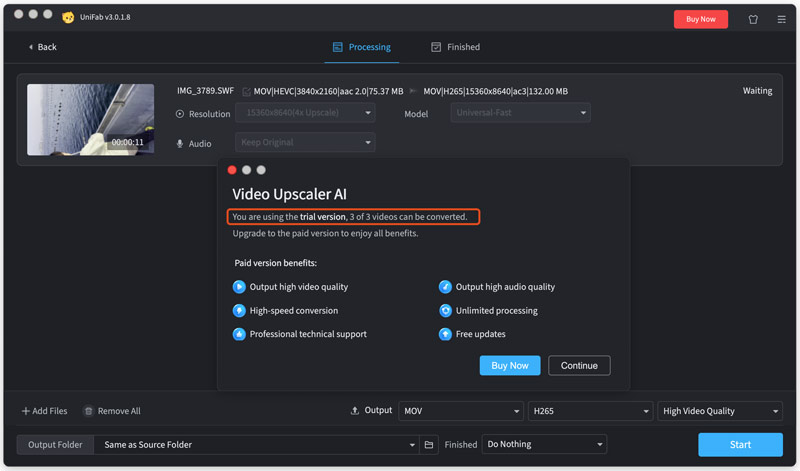800x471 pixels.
Task: Click the Professional technical support icon
Action: pyautogui.click(x=239, y=334)
